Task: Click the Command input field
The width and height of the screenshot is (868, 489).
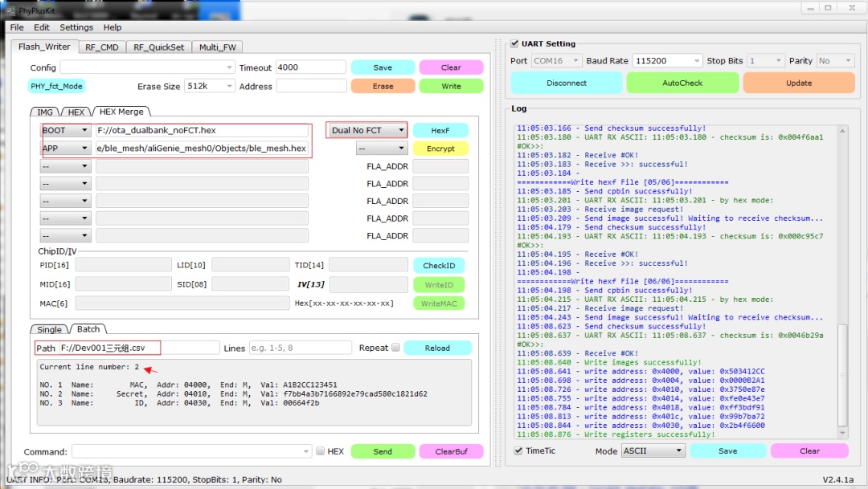Action: pyautogui.click(x=191, y=451)
